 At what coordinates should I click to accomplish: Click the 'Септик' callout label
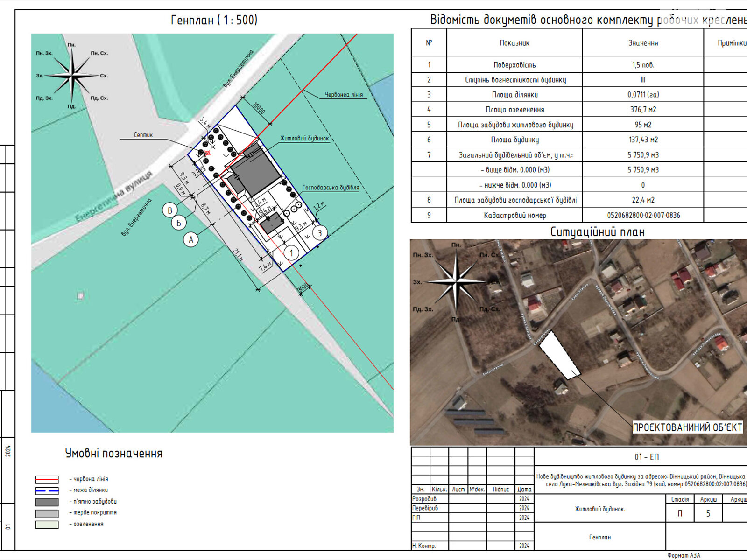143,135
